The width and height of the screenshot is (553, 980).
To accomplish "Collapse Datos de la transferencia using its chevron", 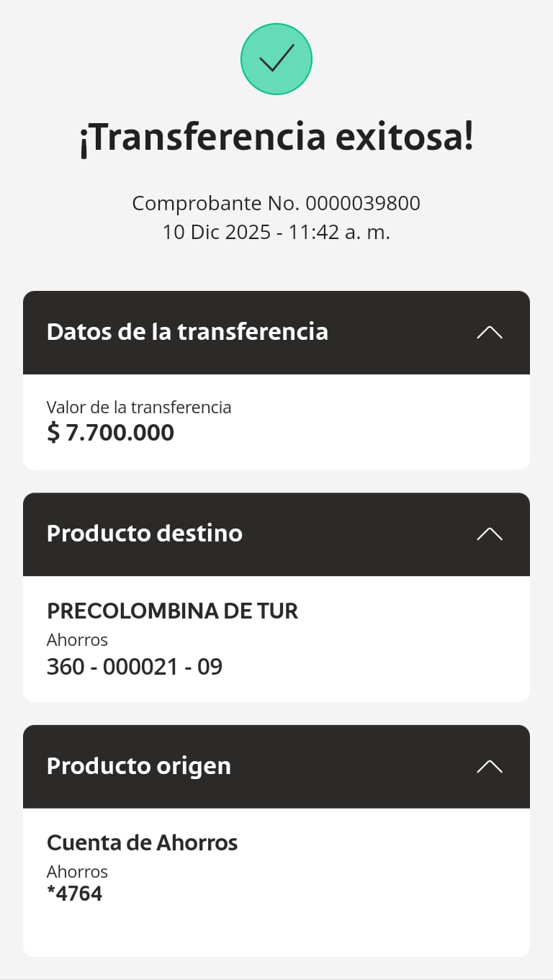I will [x=490, y=333].
